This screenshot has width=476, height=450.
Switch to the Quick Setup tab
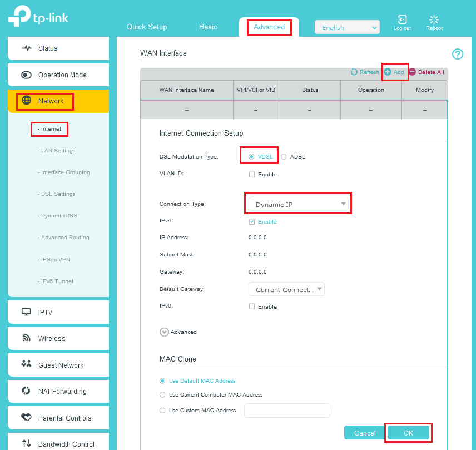coord(147,27)
